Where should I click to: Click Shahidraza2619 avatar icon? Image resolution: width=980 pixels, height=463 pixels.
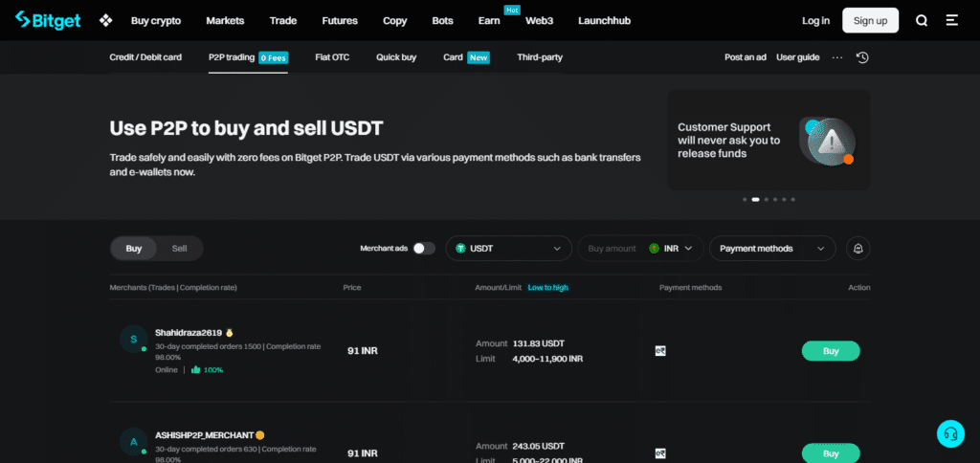[x=133, y=340]
